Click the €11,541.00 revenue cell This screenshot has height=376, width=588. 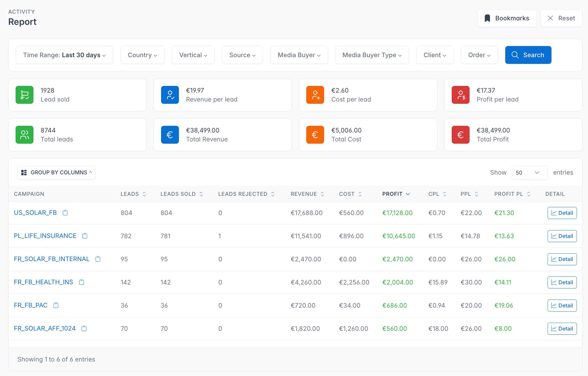click(x=306, y=236)
